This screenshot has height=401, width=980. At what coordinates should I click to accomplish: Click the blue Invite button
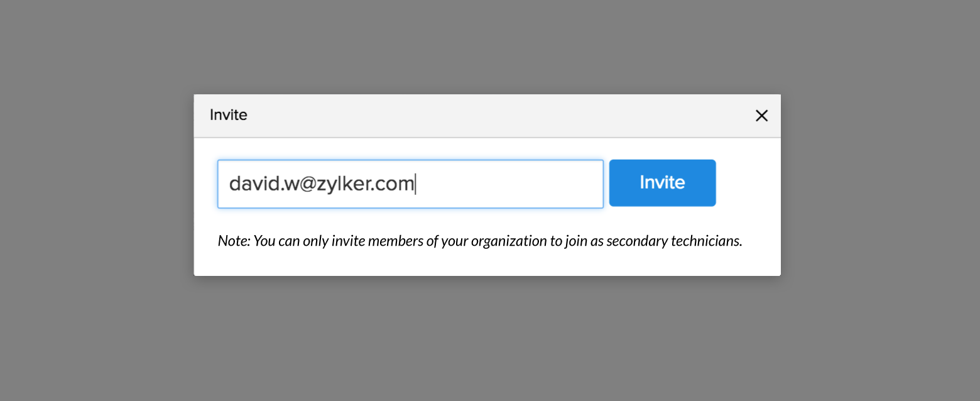point(662,183)
